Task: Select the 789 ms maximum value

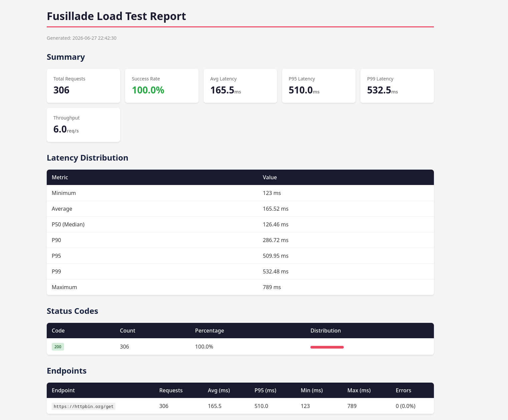Action: coord(272,287)
